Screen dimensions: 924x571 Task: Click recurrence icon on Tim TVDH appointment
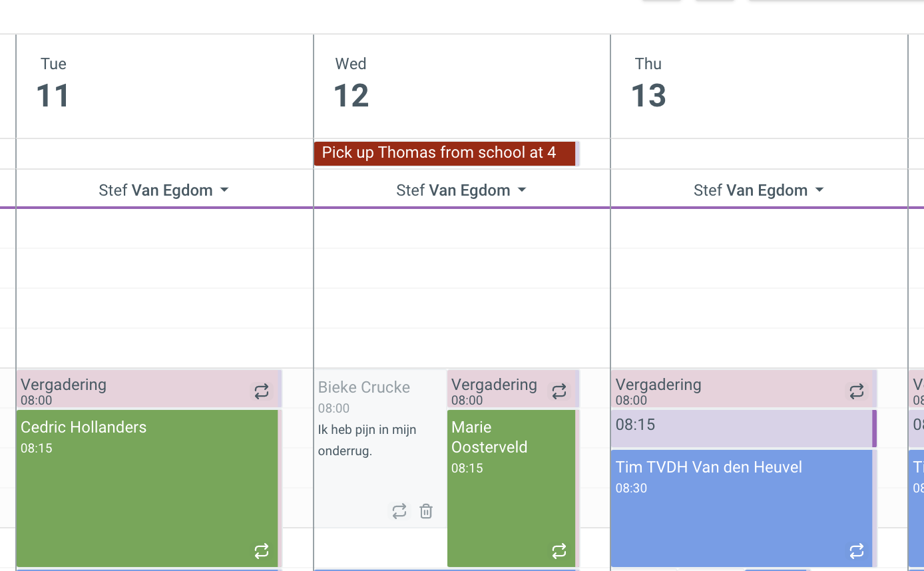(857, 551)
